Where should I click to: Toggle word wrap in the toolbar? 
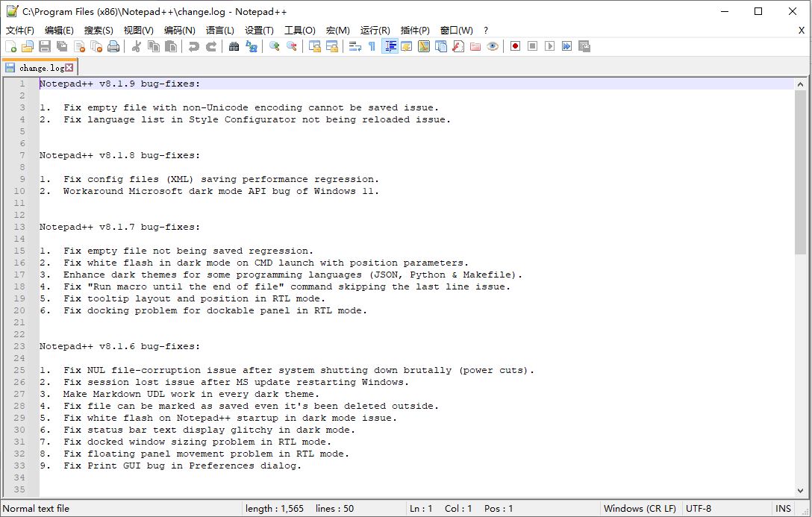[x=355, y=46]
